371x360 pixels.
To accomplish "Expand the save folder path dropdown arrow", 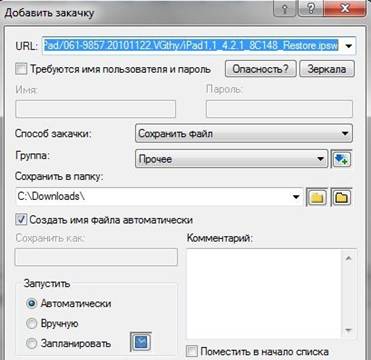I will pyautogui.click(x=296, y=197).
